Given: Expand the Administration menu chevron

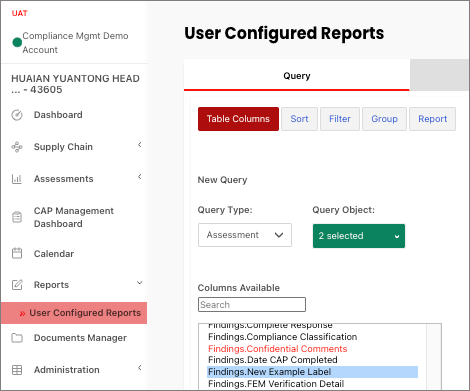Looking at the screenshot, I should click(140, 368).
